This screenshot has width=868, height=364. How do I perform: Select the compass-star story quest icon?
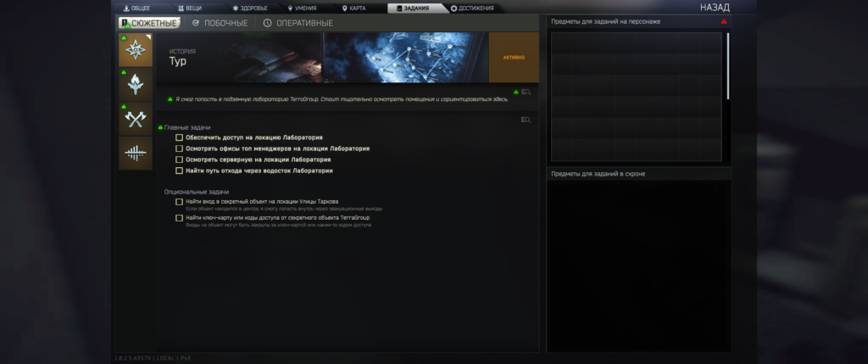tap(135, 51)
